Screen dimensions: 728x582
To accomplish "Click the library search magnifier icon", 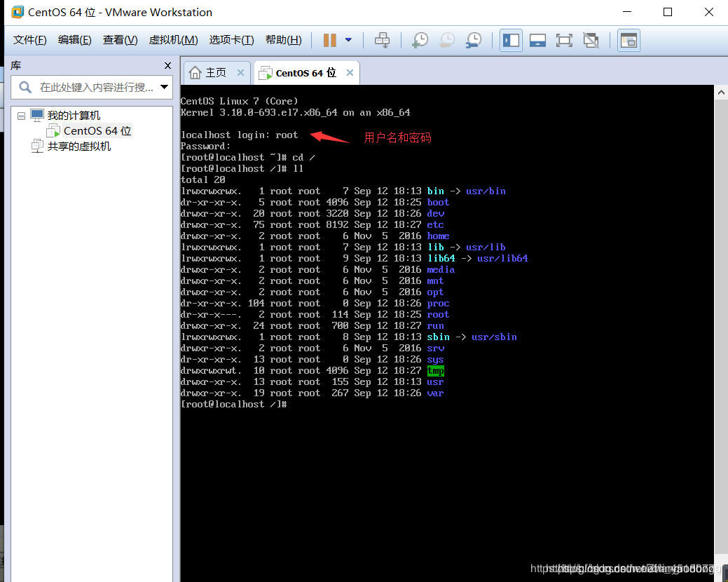I will [x=25, y=87].
